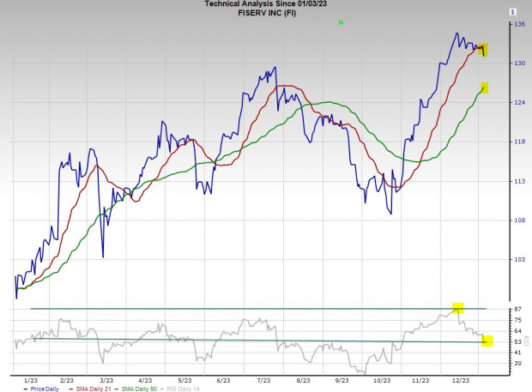Screen dimensions: 532x392
Task: Click the yellow highlight at the price line end
Action: click(484, 50)
